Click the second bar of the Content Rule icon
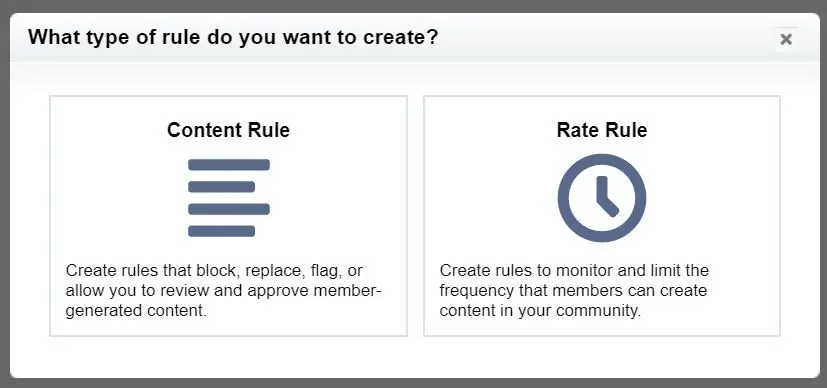827x388 pixels. click(x=222, y=187)
